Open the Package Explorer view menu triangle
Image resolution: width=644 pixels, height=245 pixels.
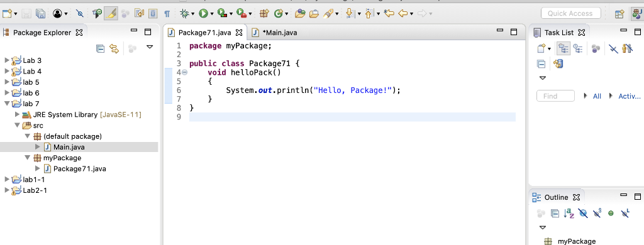tap(150, 46)
